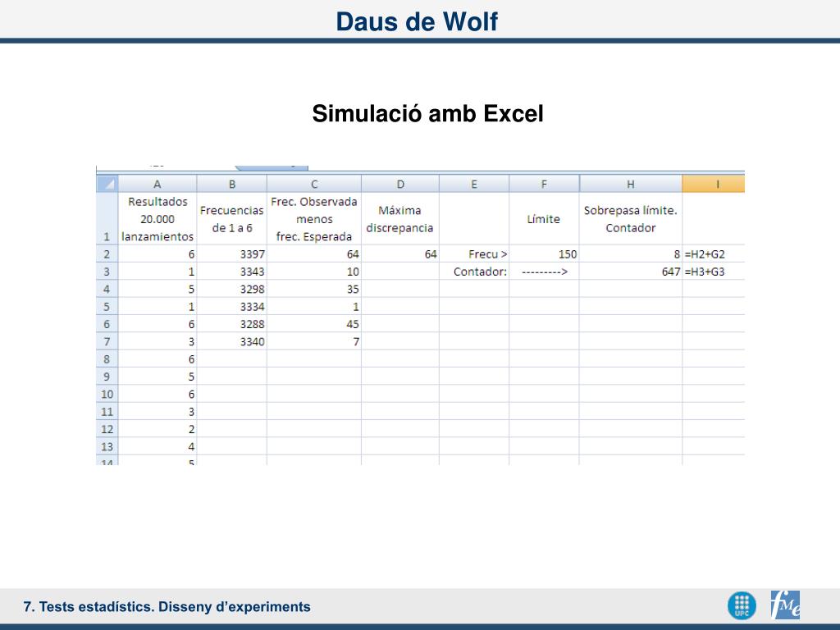Viewport: 840px width, 630px height.
Task: Click cell C2 showing 64
Action: pos(314,254)
